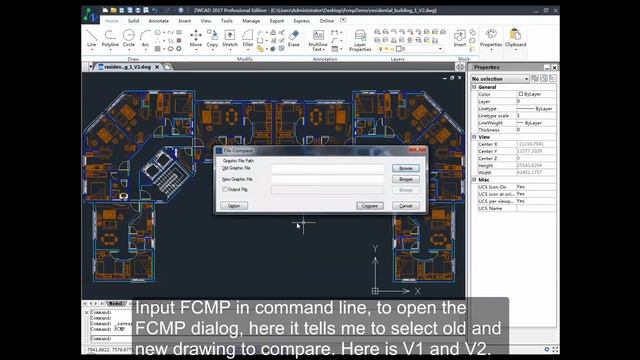Collapse the Misc section in Properties
This screenshot has height=360, width=640.
pos(474,180)
